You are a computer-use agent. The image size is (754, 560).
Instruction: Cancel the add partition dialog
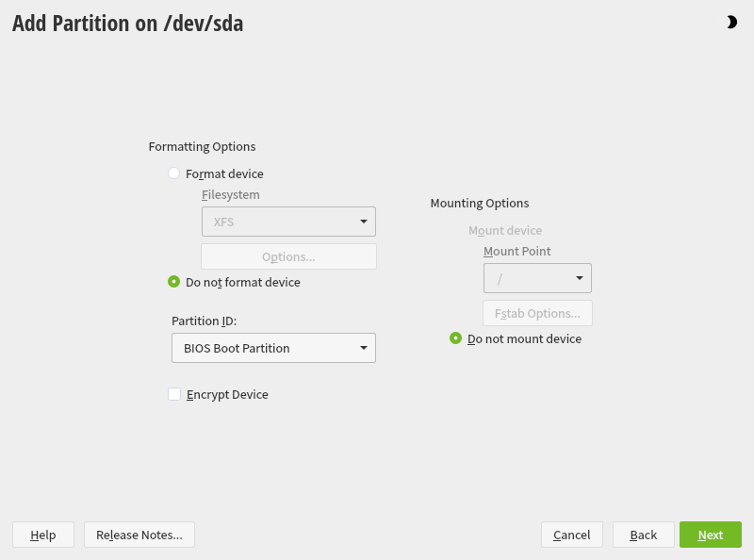pos(572,535)
